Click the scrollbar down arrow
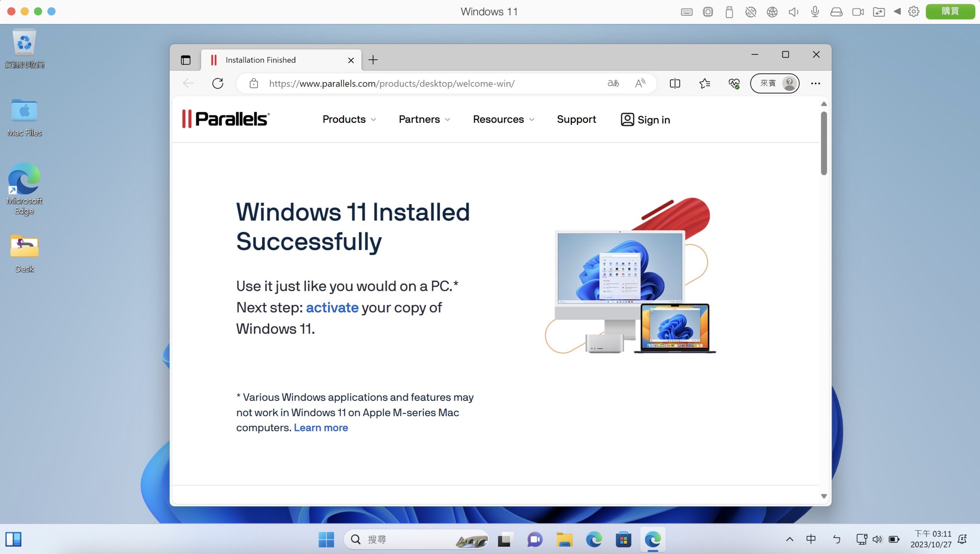 pos(824,496)
